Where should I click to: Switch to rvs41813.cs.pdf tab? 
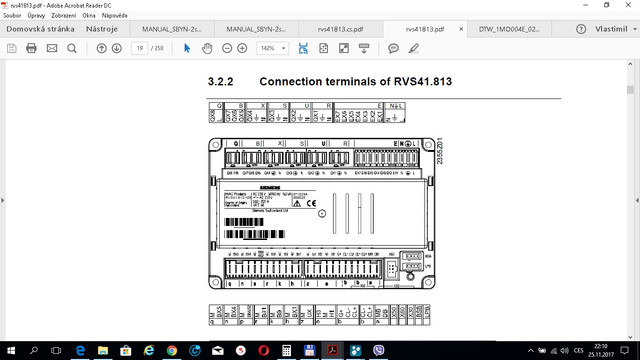tap(340, 29)
